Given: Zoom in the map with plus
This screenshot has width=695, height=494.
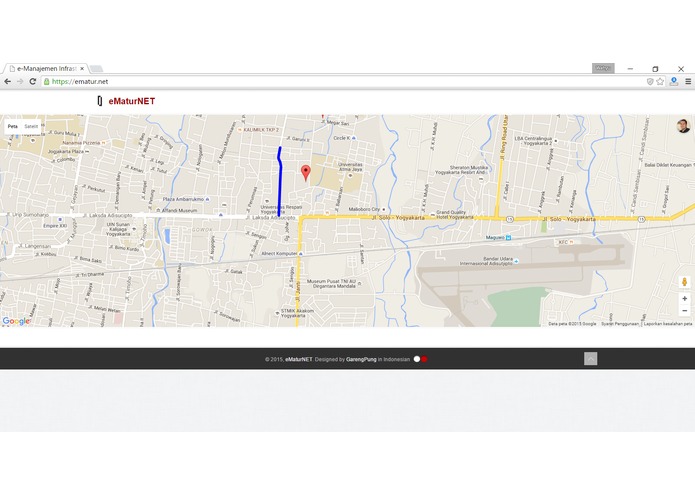Looking at the screenshot, I should [x=684, y=299].
